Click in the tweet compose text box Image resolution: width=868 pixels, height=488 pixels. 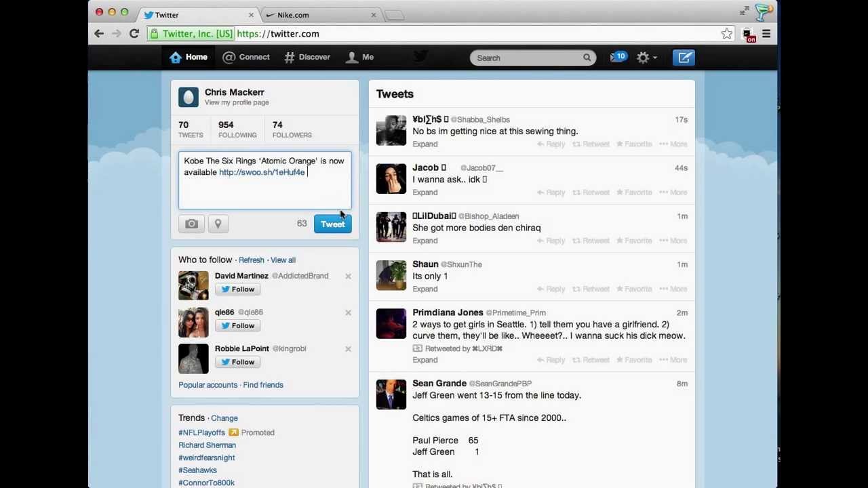tap(265, 180)
